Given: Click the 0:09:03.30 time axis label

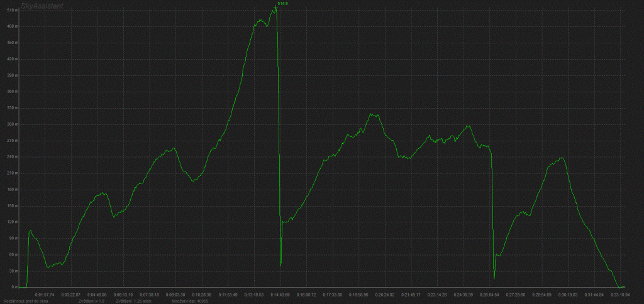Looking at the screenshot, I should (175, 294).
